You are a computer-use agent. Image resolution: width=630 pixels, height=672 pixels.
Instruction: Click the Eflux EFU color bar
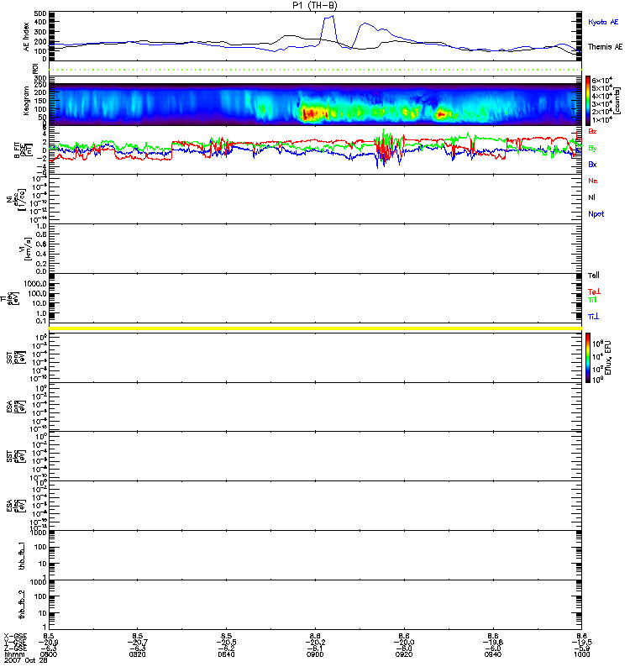click(x=588, y=358)
